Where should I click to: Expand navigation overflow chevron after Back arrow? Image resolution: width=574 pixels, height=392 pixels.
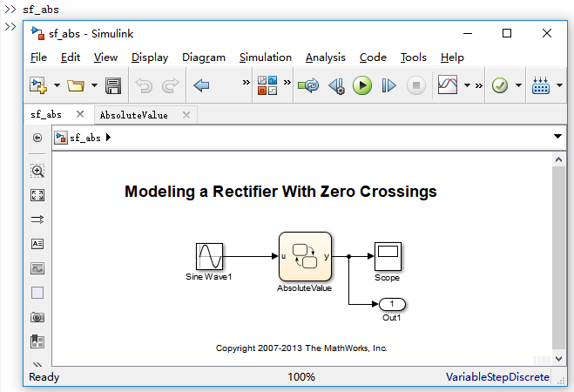[x=246, y=83]
